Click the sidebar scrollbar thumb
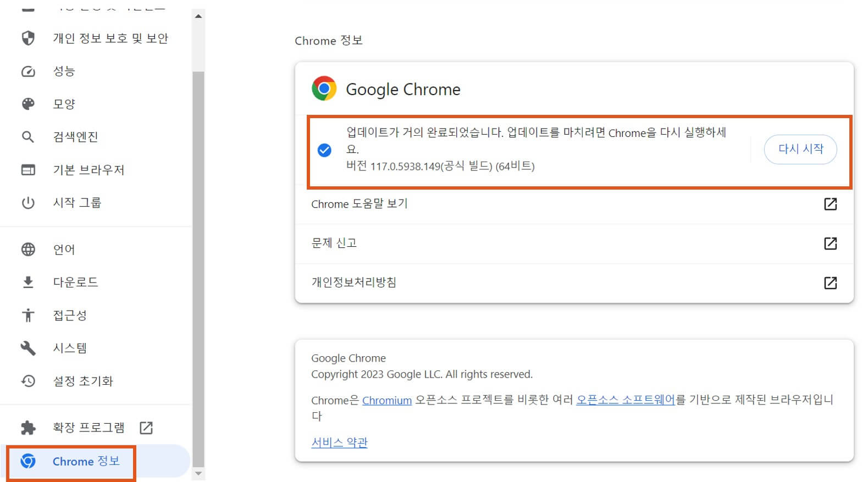This screenshot has height=482, width=868. click(198, 268)
